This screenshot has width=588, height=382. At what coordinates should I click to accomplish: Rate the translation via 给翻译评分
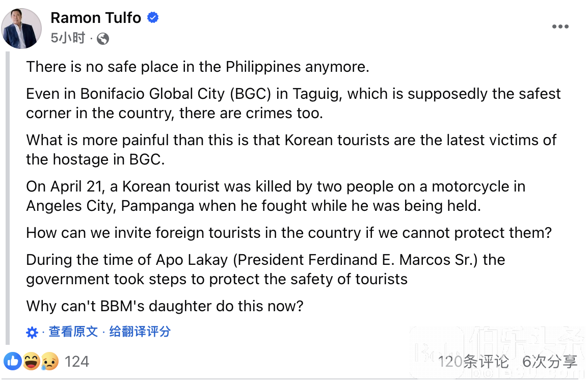click(x=140, y=332)
